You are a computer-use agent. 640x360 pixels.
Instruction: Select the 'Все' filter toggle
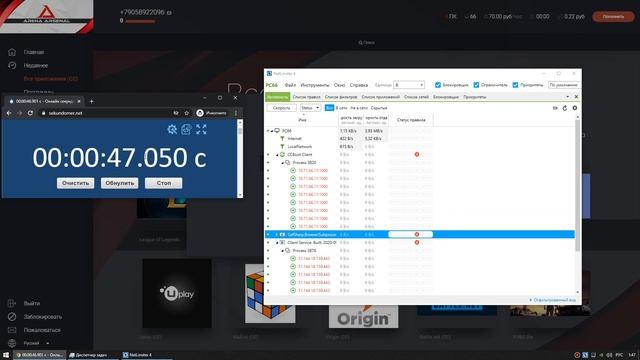point(329,108)
